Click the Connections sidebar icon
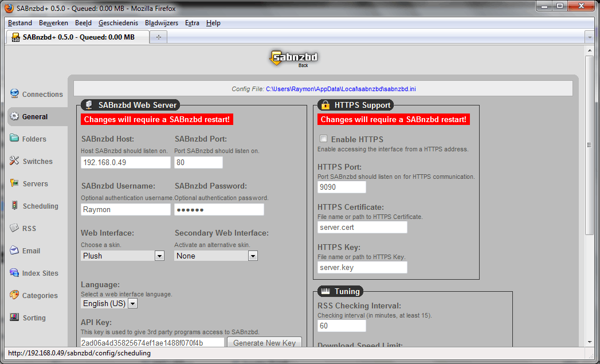This screenshot has width=600, height=364. click(14, 94)
